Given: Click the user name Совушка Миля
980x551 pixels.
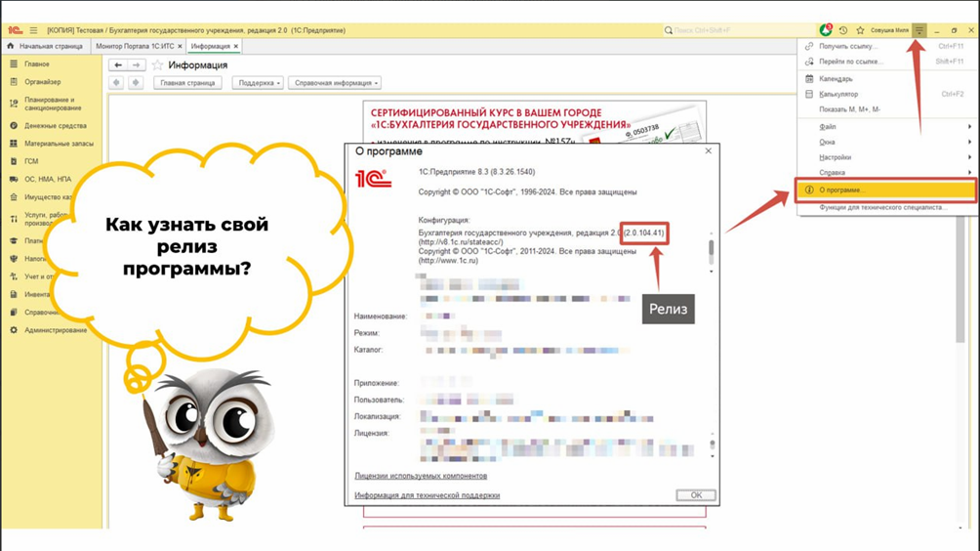Looking at the screenshot, I should 889,30.
